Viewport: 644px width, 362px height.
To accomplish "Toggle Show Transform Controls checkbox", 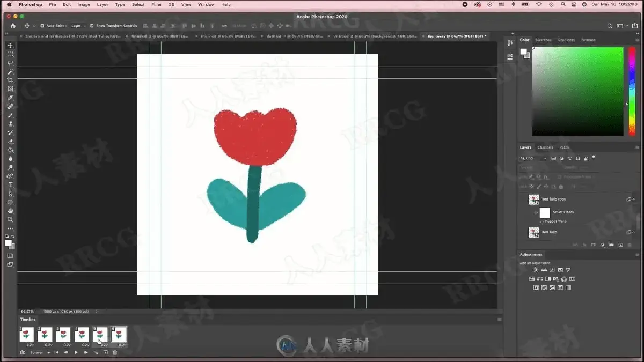I will coord(92,26).
